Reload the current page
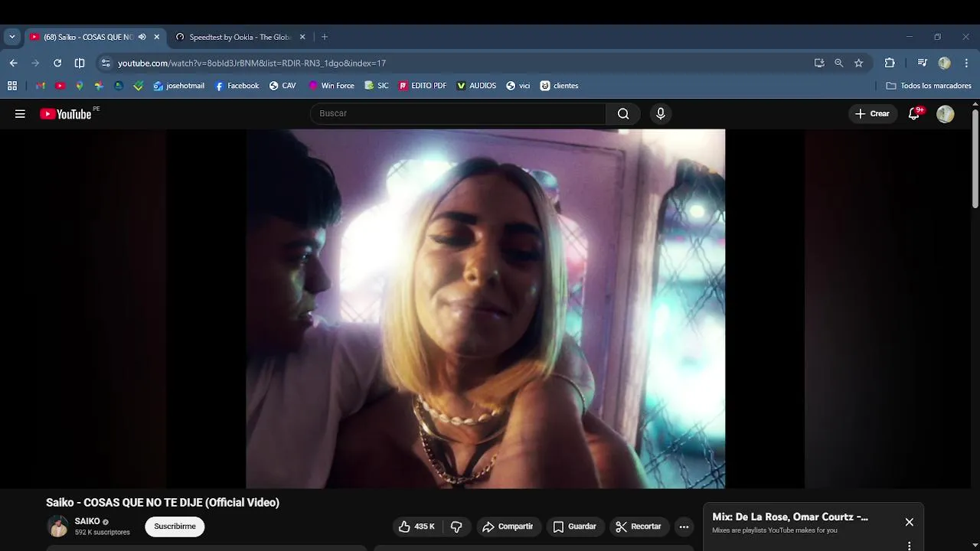This screenshot has height=551, width=980. coord(57,63)
